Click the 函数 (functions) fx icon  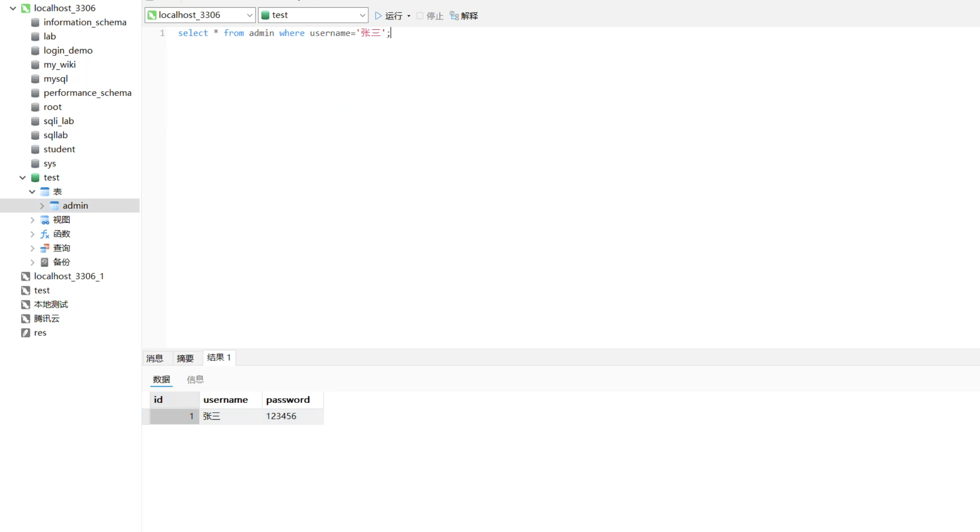tap(45, 234)
